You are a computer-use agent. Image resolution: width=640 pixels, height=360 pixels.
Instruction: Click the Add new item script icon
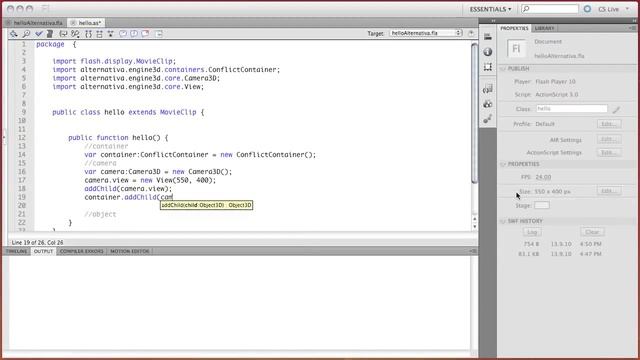pos(14,34)
